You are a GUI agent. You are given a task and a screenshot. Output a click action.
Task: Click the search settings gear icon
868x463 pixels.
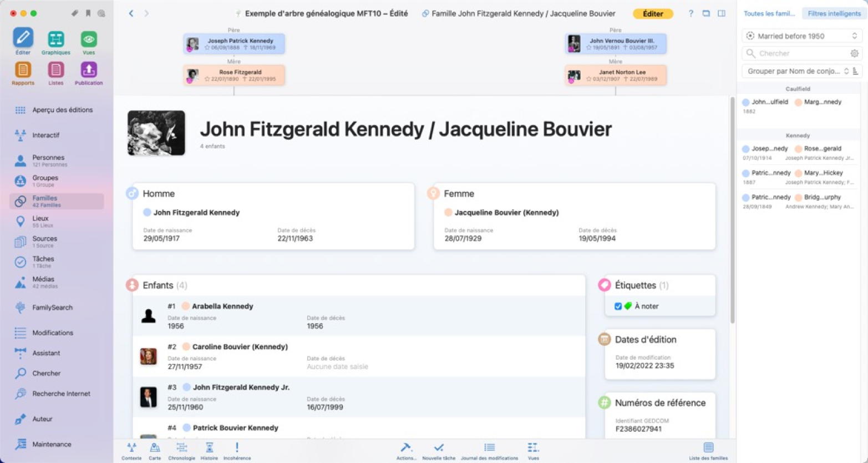click(x=854, y=53)
